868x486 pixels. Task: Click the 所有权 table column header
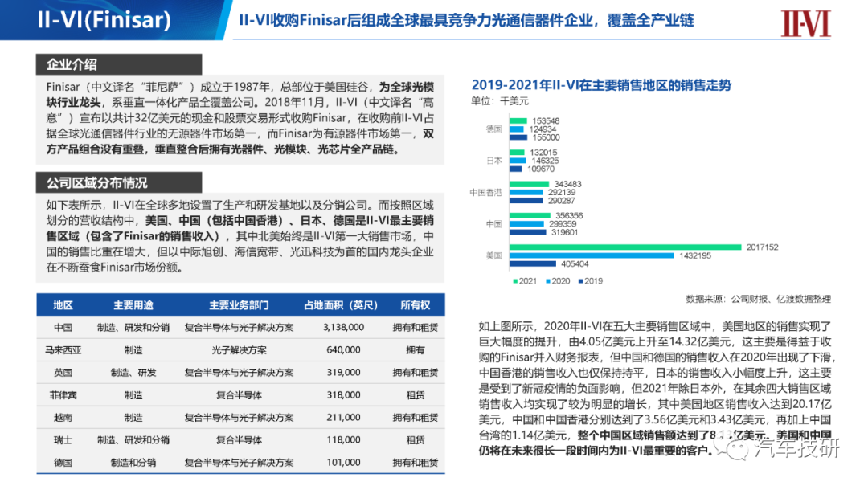tap(416, 305)
